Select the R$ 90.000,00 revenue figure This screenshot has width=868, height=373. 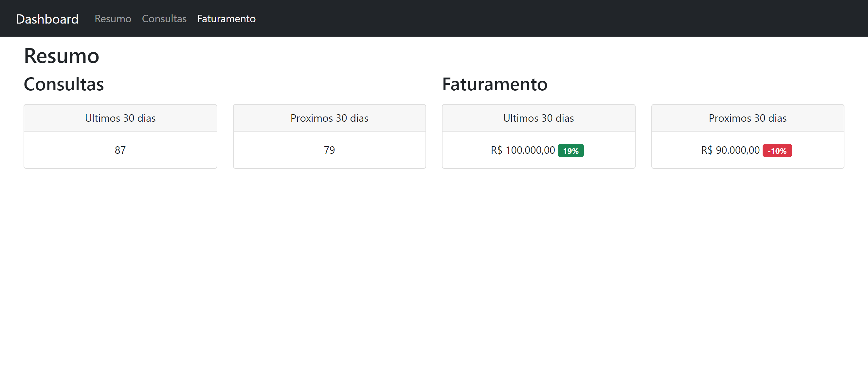730,150
